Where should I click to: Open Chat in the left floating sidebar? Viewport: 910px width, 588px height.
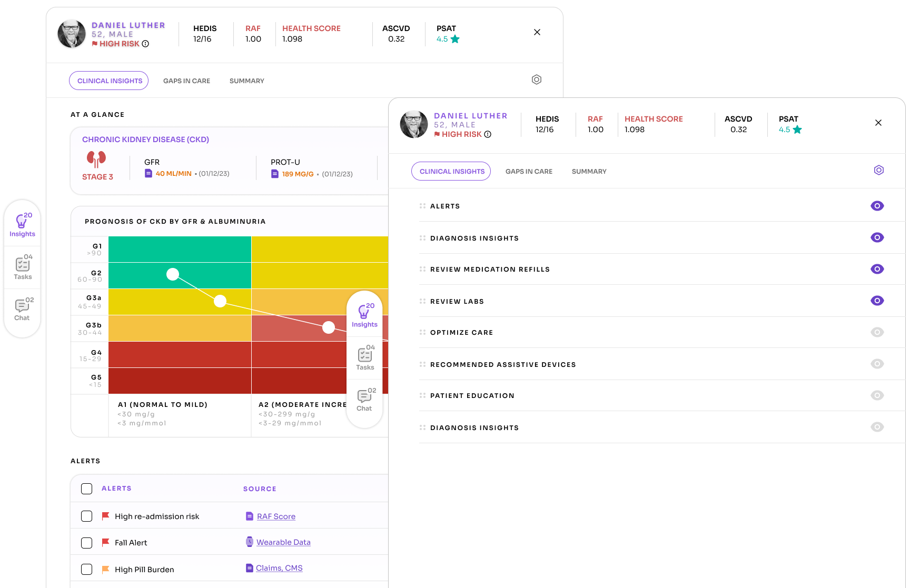coord(23,309)
